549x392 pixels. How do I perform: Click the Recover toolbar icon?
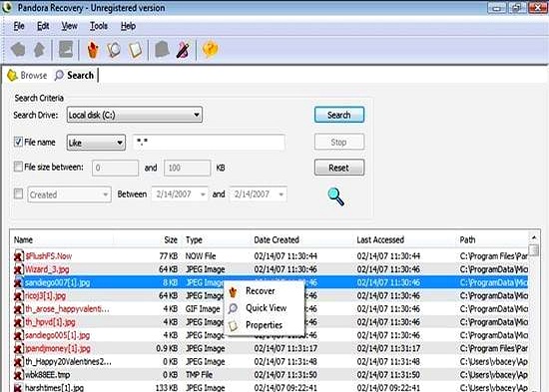(x=93, y=50)
